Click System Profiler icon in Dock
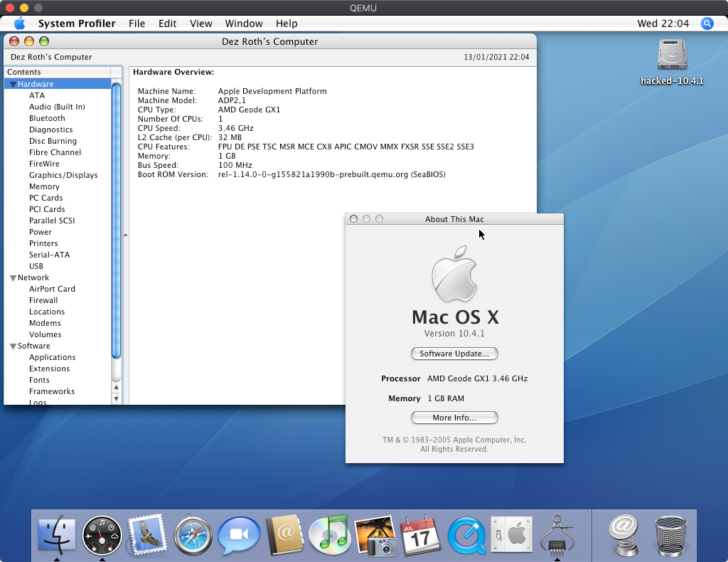Viewport: 728px width, 562px height. [x=557, y=534]
